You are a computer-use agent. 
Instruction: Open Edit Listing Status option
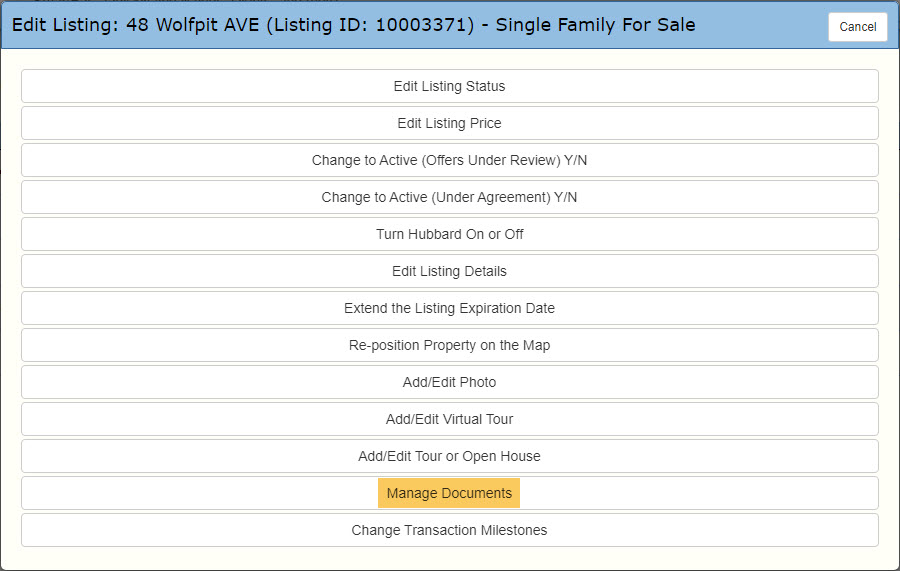(449, 86)
